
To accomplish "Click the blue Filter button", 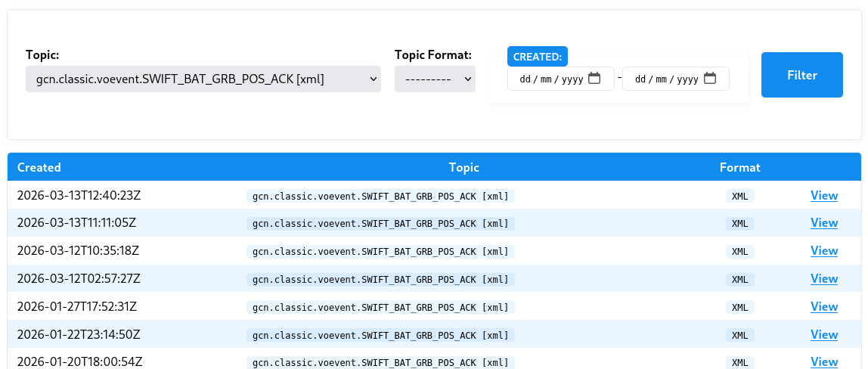I will coord(801,75).
